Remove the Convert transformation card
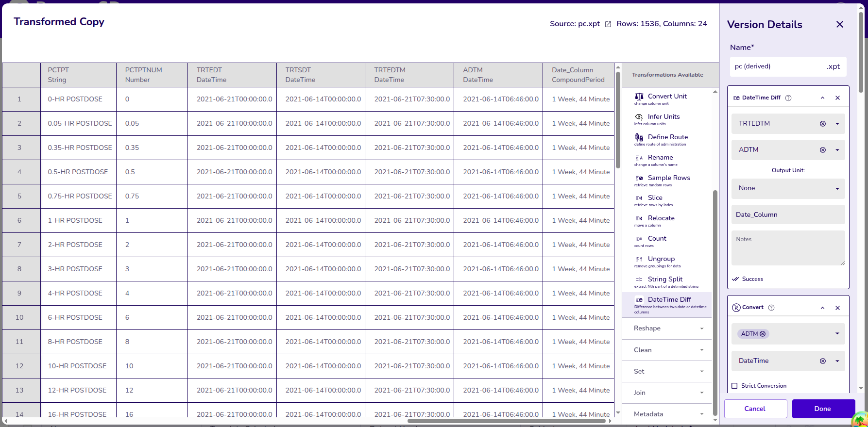Image resolution: width=868 pixels, height=427 pixels. pyautogui.click(x=837, y=308)
